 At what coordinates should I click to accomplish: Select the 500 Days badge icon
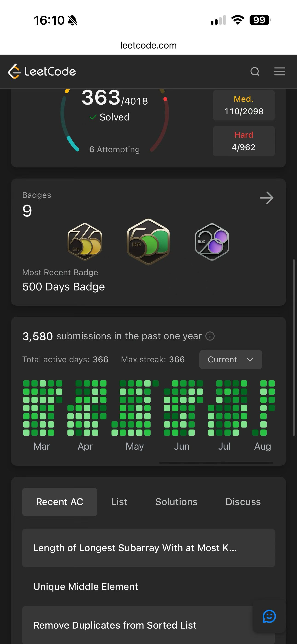(148, 242)
